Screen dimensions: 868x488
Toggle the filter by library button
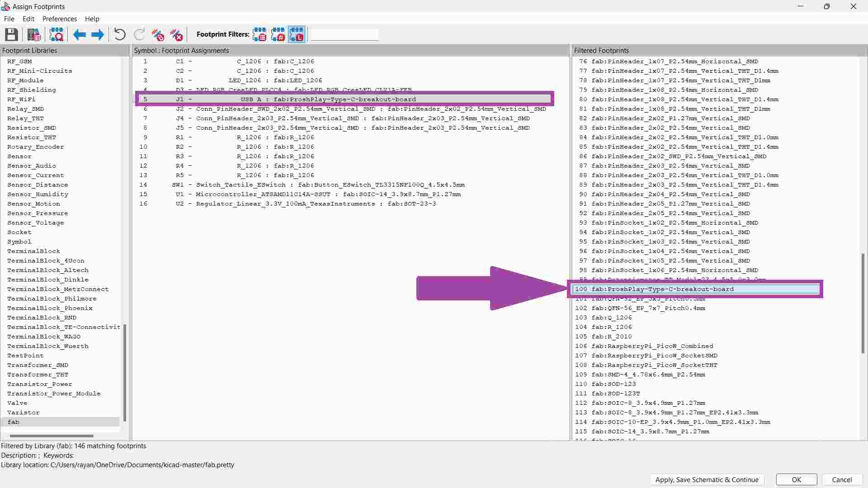[x=297, y=35]
